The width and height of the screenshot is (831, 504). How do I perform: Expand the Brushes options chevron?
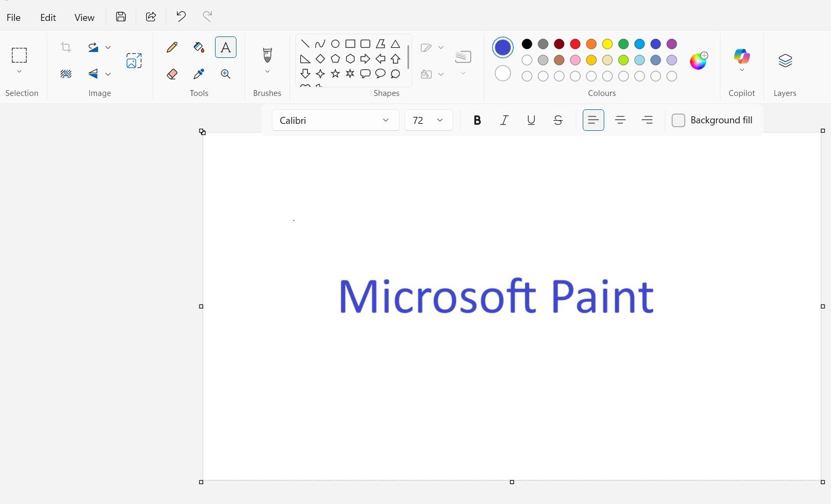pyautogui.click(x=268, y=71)
